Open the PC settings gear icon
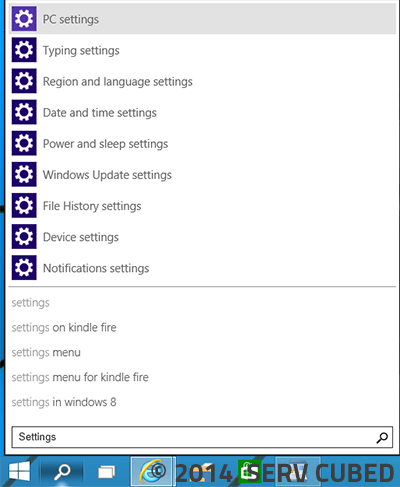This screenshot has width=400, height=487. coord(24,19)
